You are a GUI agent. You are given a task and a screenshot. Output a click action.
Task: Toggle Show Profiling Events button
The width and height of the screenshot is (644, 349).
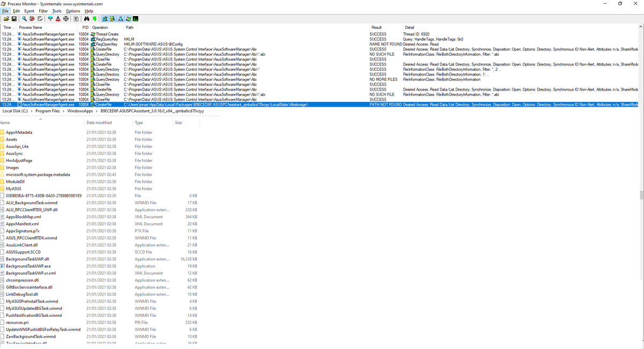tap(135, 19)
